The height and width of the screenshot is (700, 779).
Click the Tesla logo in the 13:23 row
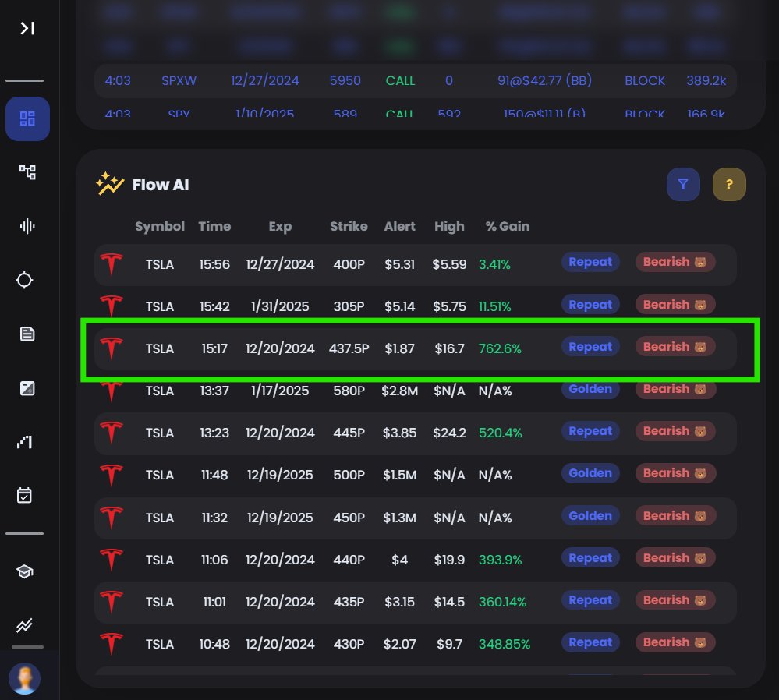click(x=112, y=432)
